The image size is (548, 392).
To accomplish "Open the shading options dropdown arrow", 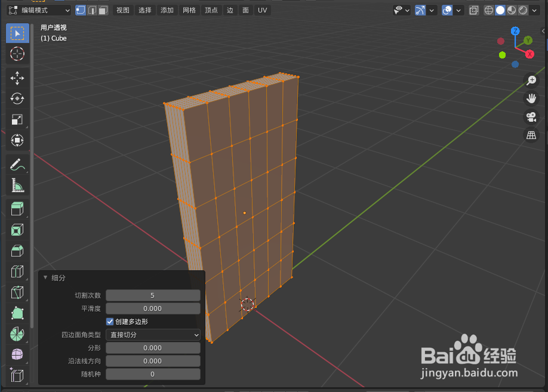I will click(534, 10).
